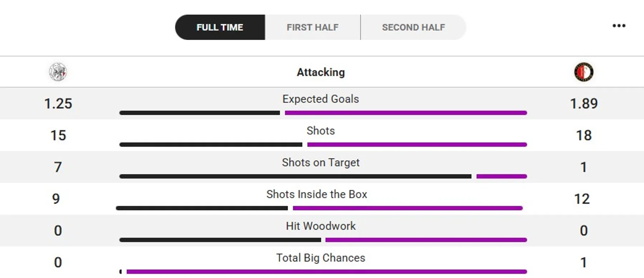
Task: Click Ajax's 1.25 expected goals value
Action: (x=58, y=103)
